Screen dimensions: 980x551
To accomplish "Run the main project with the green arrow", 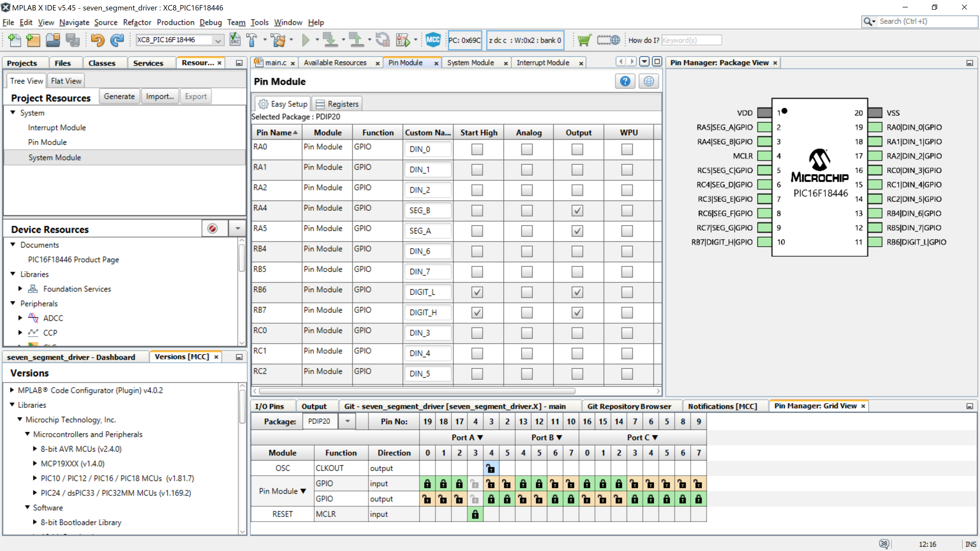I will coord(305,40).
